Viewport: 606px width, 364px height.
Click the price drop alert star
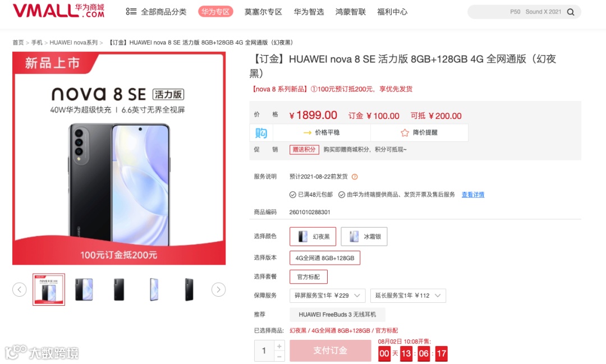coord(405,132)
